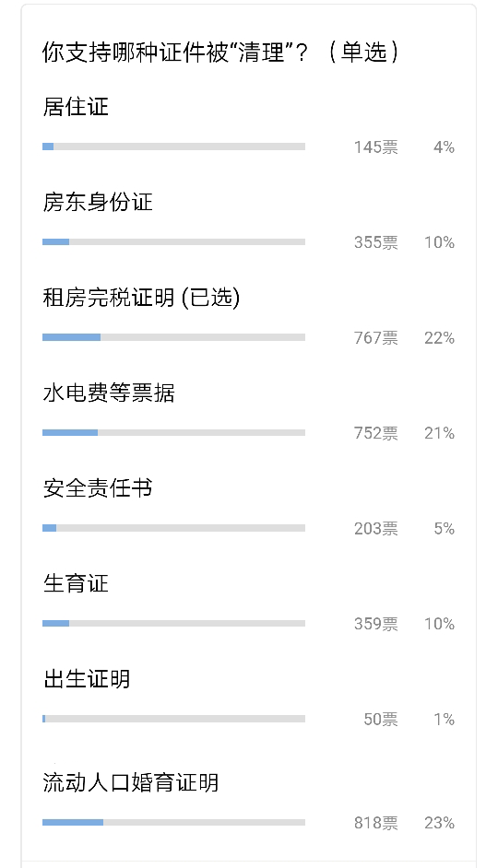Click the 1% percentage label

coord(444,719)
